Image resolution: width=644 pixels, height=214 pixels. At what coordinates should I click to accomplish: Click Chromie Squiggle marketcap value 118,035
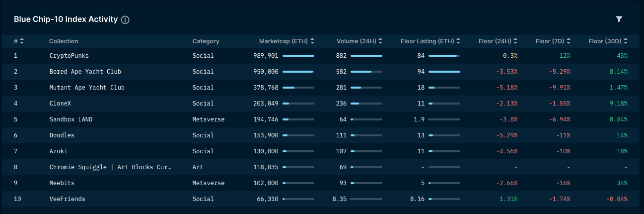pyautogui.click(x=266, y=167)
